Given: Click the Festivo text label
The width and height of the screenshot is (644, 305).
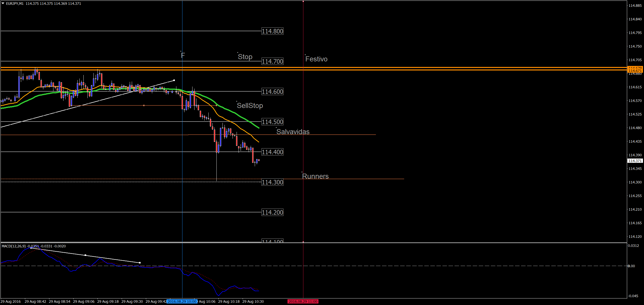Looking at the screenshot, I should click(x=316, y=59).
